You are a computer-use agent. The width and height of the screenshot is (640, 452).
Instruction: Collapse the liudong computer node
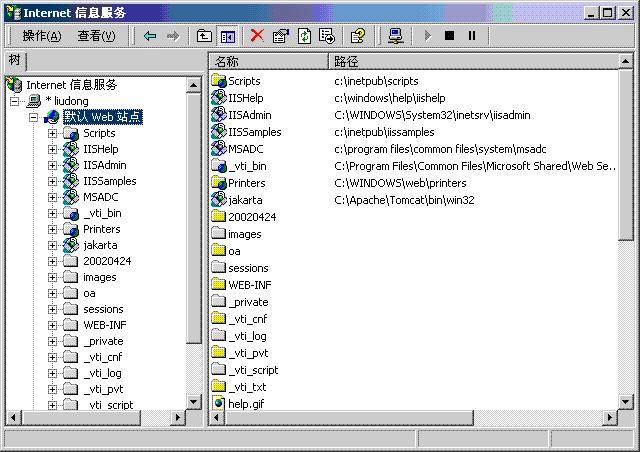click(15, 101)
